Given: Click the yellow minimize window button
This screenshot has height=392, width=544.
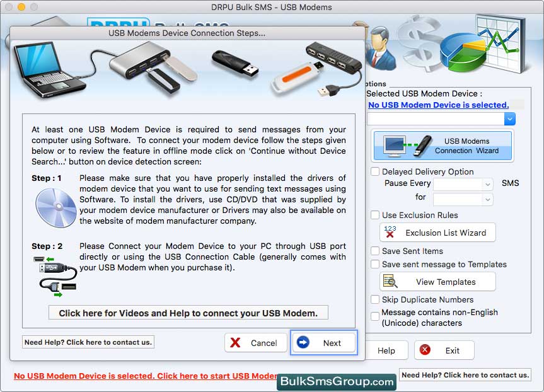Looking at the screenshot, I should tap(21, 6).
